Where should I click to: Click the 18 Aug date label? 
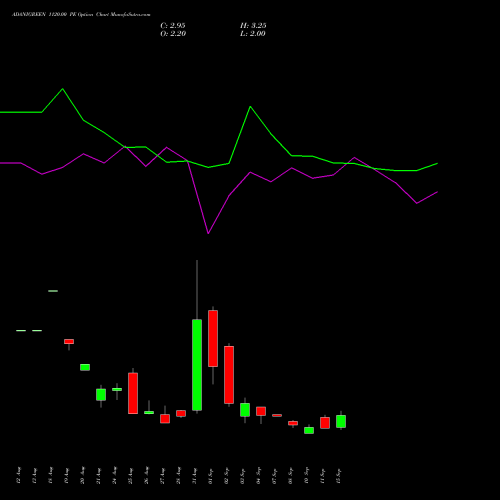coord(50,475)
